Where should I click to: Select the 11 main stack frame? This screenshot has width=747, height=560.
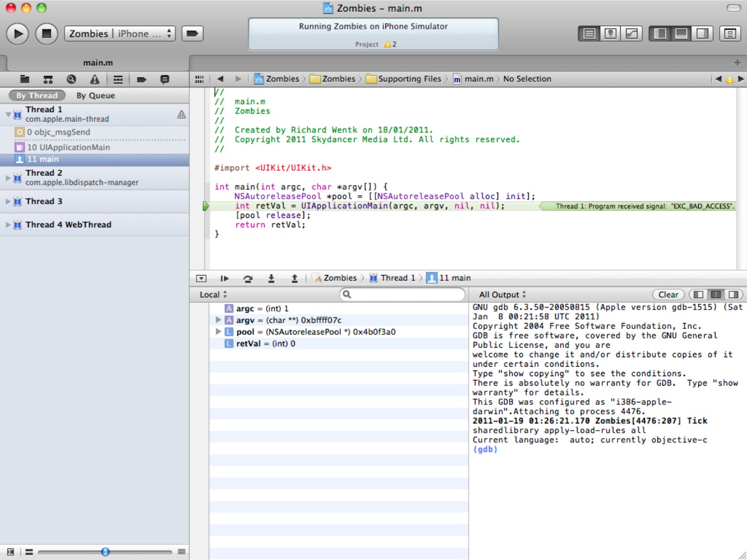(x=94, y=159)
